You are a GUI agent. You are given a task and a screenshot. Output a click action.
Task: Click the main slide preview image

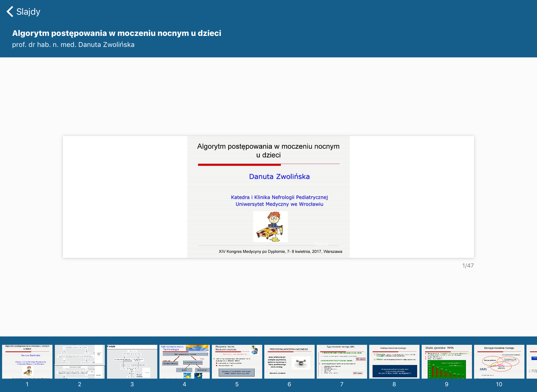click(268, 197)
